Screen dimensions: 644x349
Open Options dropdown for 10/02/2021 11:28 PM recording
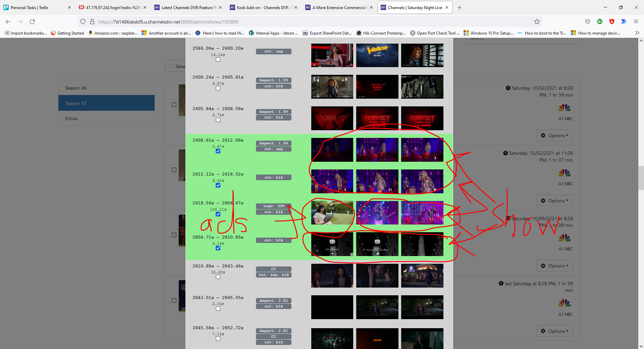[x=554, y=201]
